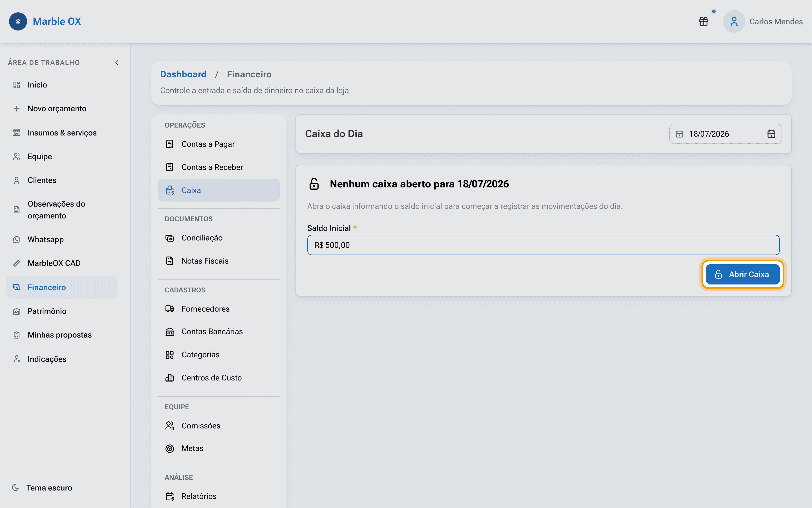812x508 pixels.
Task: Click the Contas a Pagar receipt icon
Action: [170, 144]
